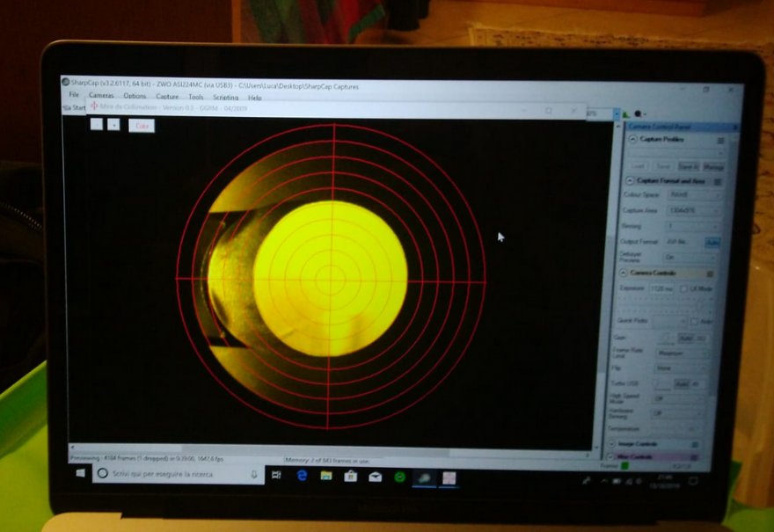Open the Mail app from the taskbar
774x532 pixels.
[376, 477]
